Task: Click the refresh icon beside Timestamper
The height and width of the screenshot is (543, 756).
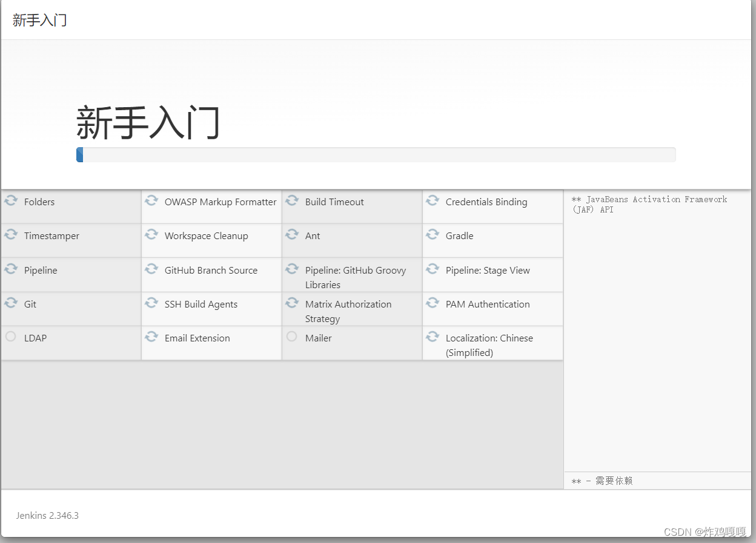Action: (x=11, y=234)
